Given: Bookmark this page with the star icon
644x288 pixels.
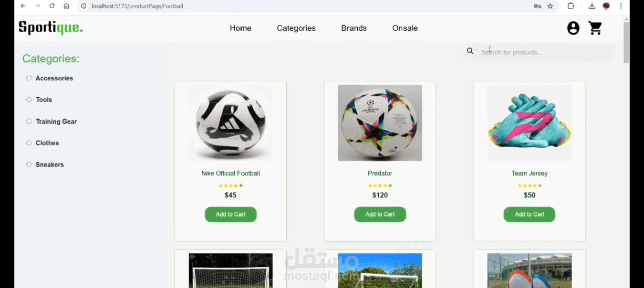Looking at the screenshot, I should pyautogui.click(x=550, y=6).
